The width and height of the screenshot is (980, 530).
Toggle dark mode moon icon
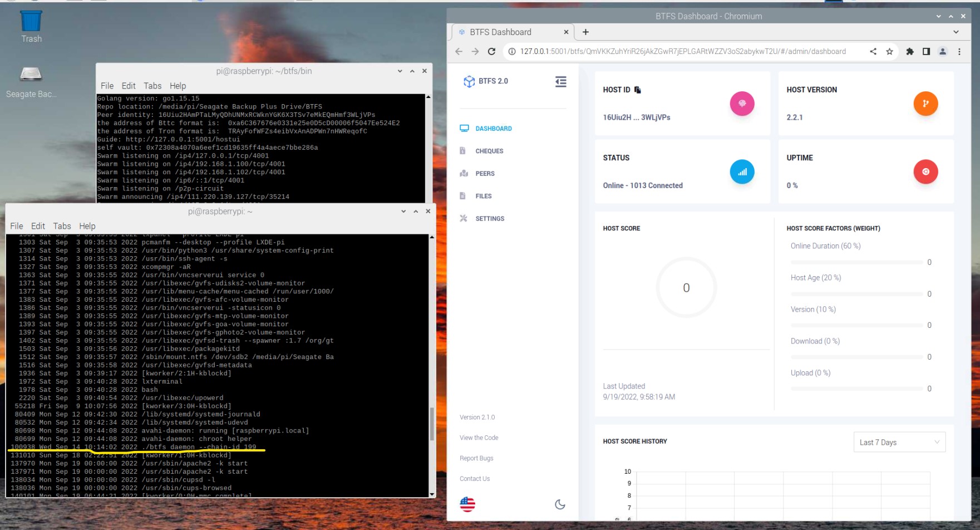coord(560,504)
